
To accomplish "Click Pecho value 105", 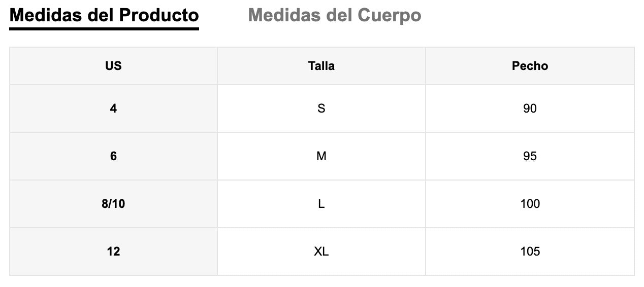I will tap(530, 252).
